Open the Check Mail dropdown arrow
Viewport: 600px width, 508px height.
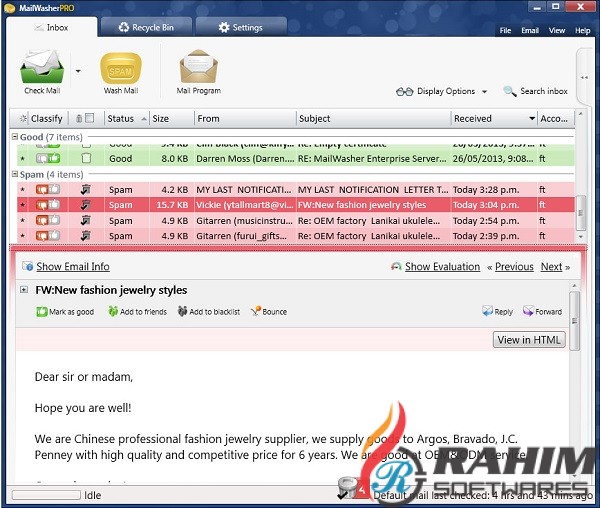(x=78, y=71)
